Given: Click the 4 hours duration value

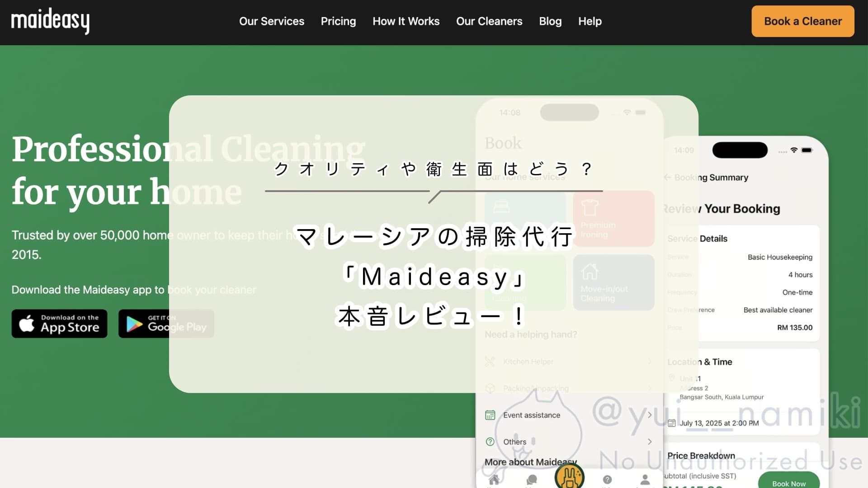Looking at the screenshot, I should pos(800,275).
